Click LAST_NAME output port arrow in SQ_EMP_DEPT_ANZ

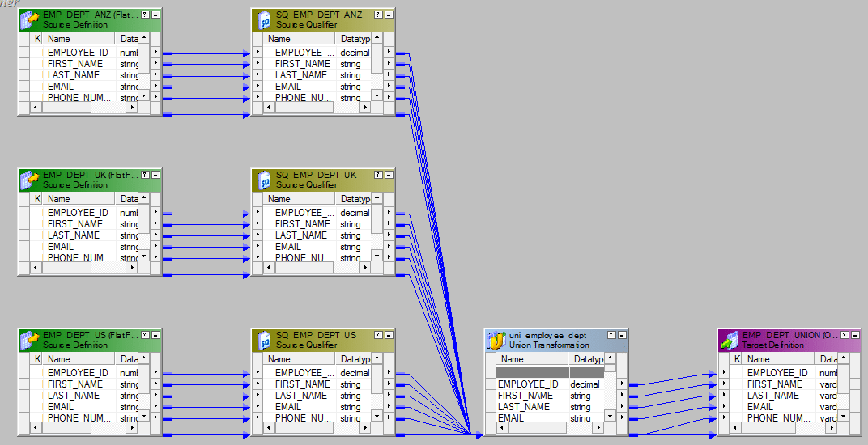[389, 74]
